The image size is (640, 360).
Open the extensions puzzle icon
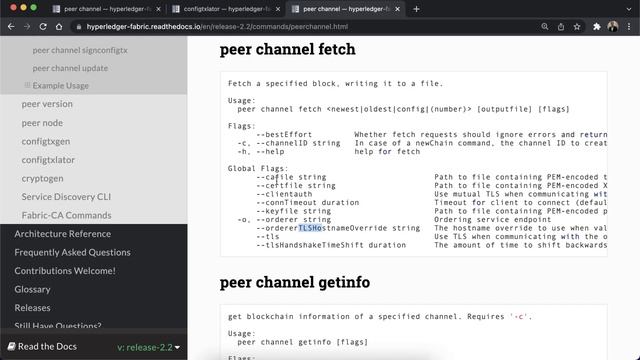tap(597, 27)
